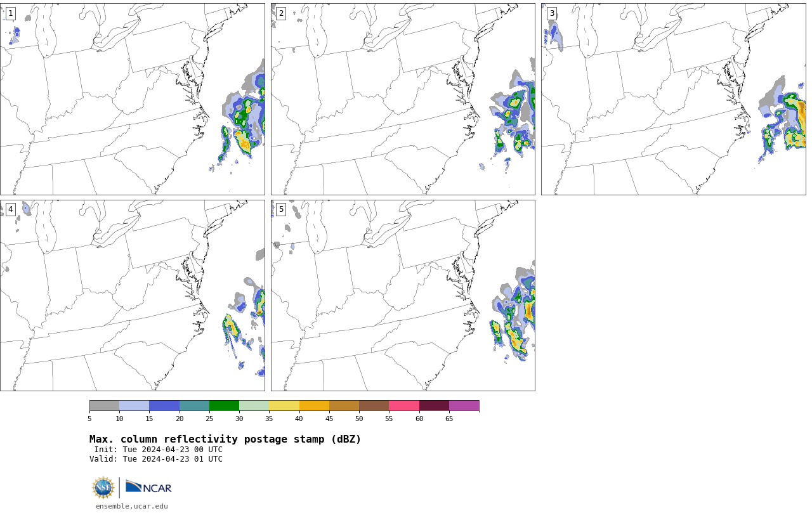The image size is (812, 513).
Task: Click the gray 5-10 dBZ color swatch
Action: pos(105,406)
